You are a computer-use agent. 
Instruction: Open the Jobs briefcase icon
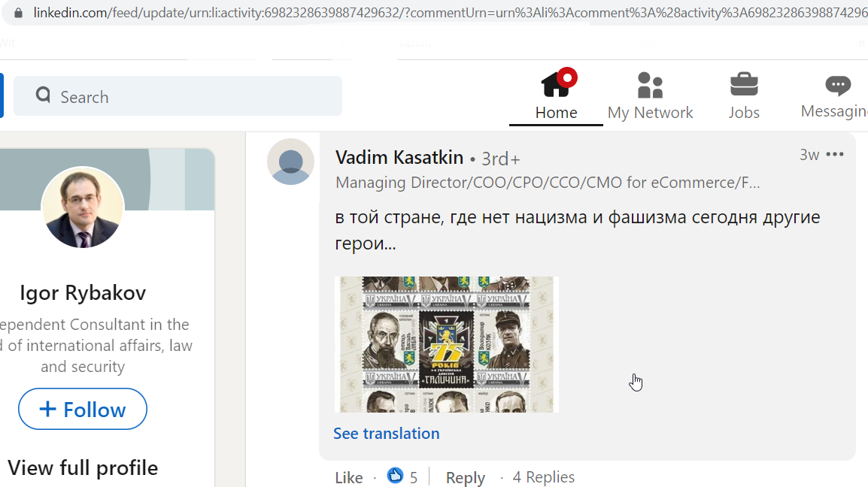[744, 85]
